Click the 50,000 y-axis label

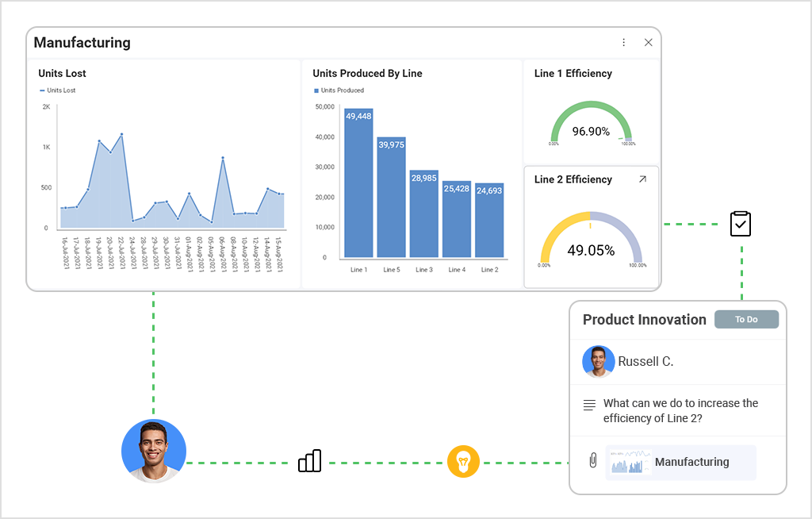click(324, 107)
